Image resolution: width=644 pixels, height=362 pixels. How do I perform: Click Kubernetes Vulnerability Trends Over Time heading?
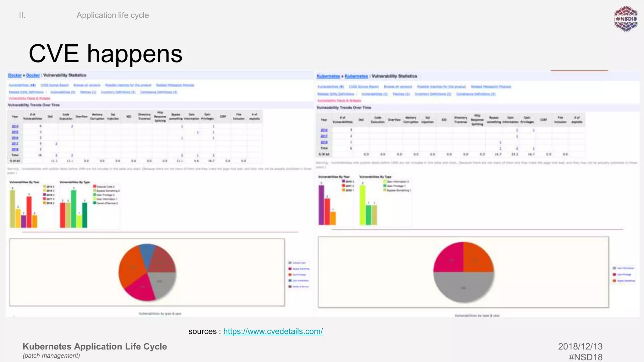click(344, 107)
